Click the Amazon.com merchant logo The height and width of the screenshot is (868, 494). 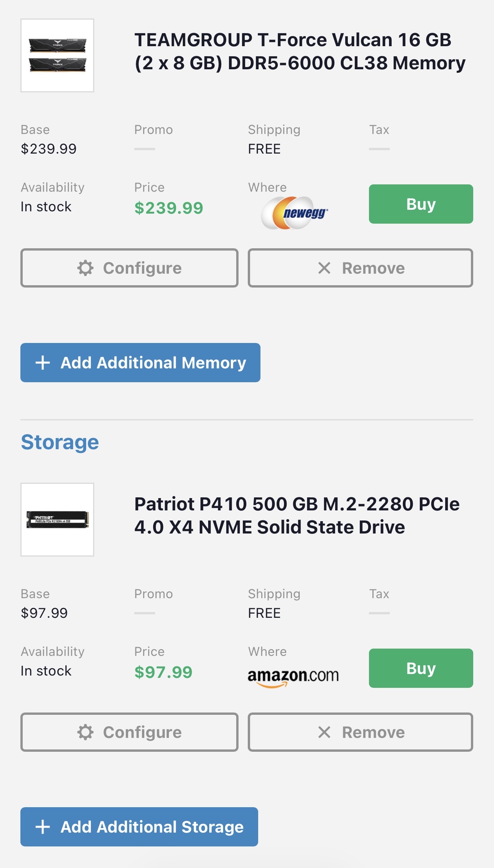coord(293,677)
